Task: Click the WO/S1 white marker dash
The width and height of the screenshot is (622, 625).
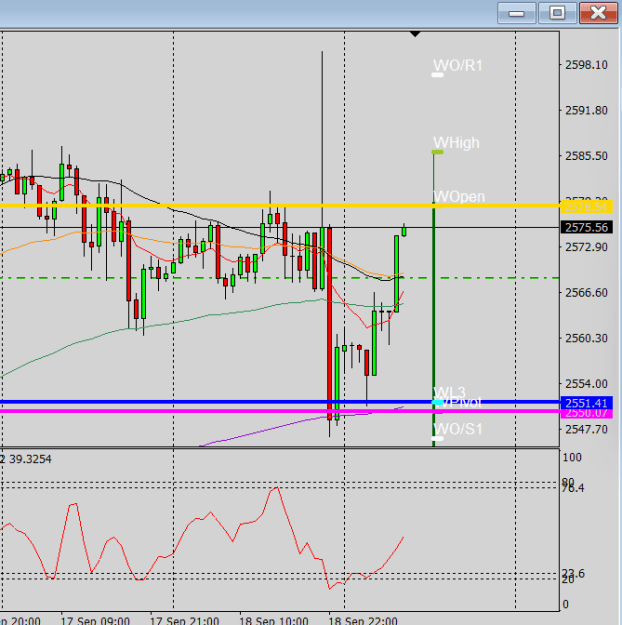Action: tap(437, 438)
